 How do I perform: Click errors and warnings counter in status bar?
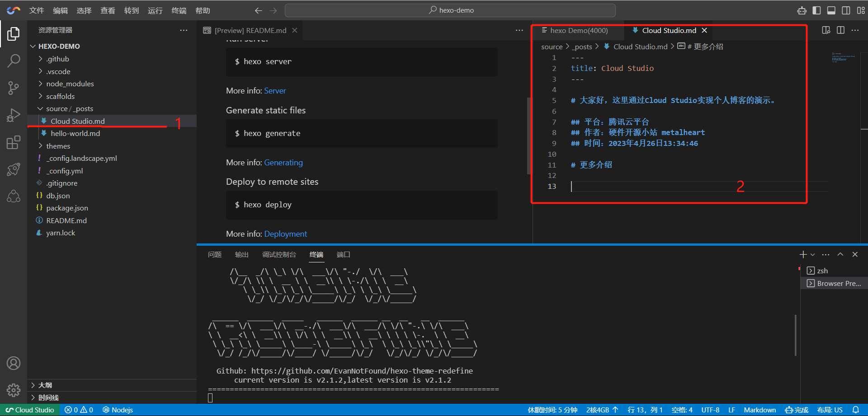click(x=79, y=410)
